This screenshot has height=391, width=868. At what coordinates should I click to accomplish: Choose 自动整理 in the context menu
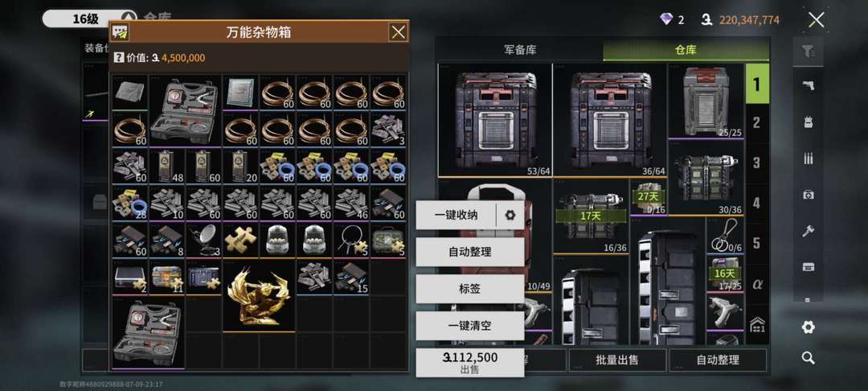[x=470, y=252]
